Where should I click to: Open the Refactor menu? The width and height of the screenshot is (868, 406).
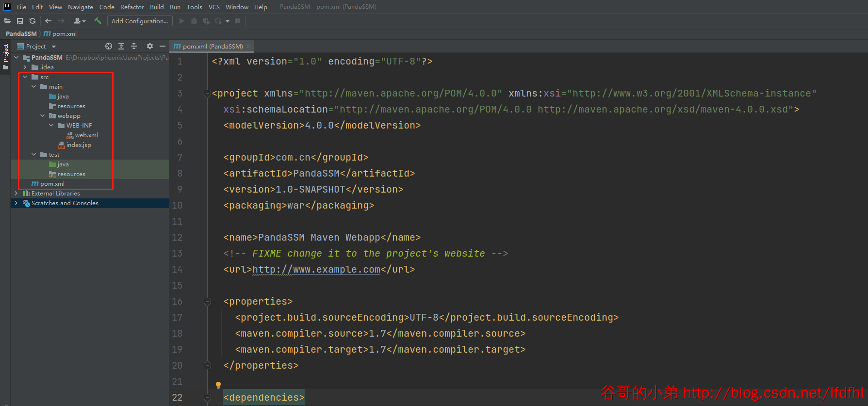pyautogui.click(x=132, y=7)
